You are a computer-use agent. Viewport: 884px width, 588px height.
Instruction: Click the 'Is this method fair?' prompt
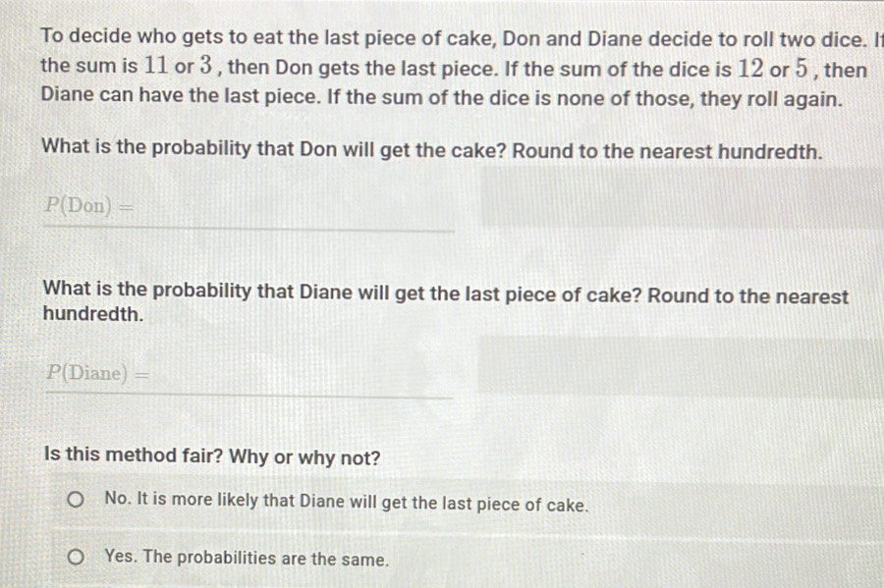[212, 457]
